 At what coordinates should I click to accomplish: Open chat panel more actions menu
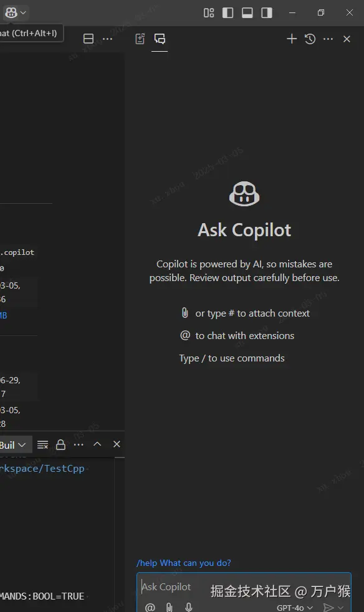point(328,39)
